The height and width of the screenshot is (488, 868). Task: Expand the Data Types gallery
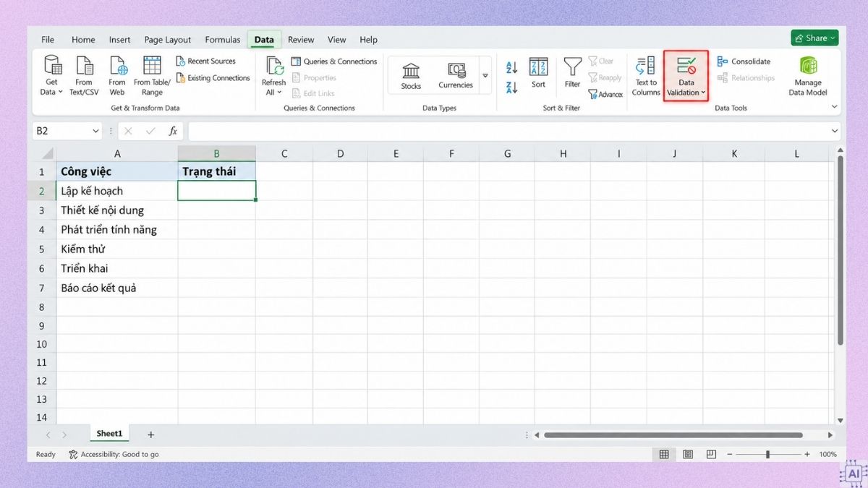click(x=485, y=75)
